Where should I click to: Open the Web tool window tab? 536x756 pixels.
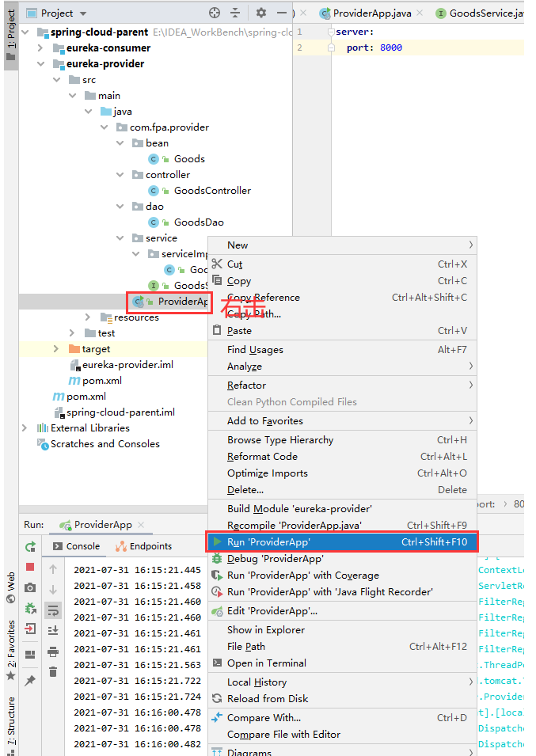10,587
